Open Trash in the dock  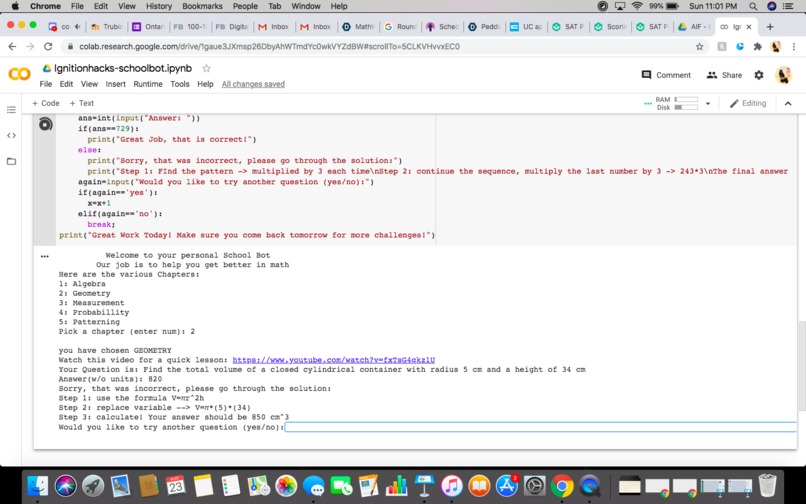pyautogui.click(x=767, y=485)
